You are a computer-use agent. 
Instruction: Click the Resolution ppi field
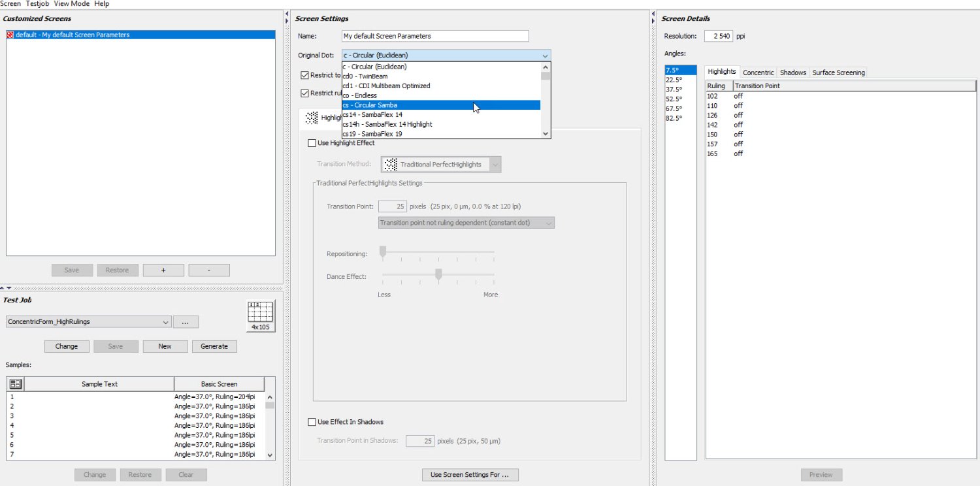coord(719,36)
